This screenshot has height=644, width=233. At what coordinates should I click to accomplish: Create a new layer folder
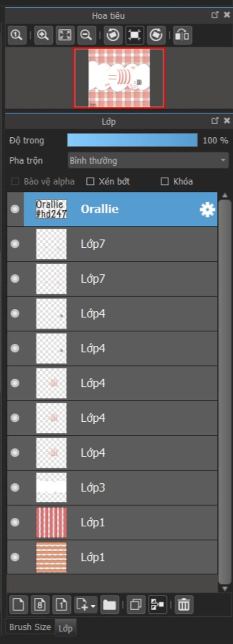click(x=109, y=605)
